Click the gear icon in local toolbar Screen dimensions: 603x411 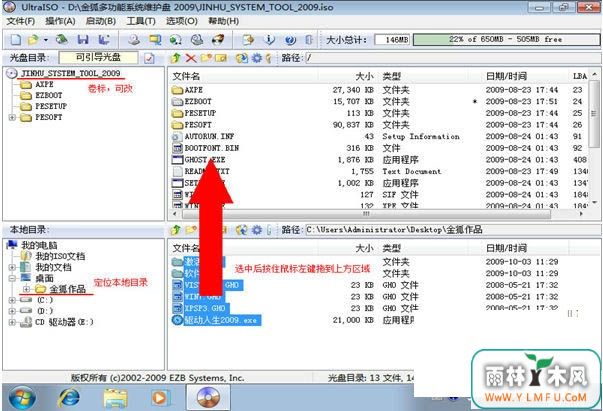[x=257, y=230]
